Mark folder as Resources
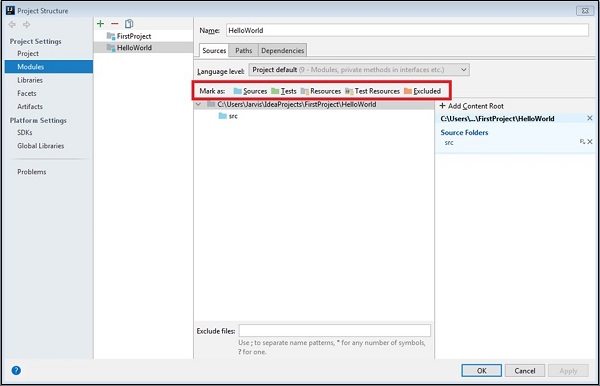Screen dimensions: 600x386 click(x=321, y=91)
